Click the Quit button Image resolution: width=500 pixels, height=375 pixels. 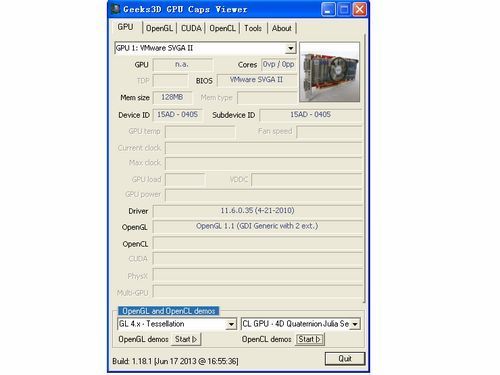(x=345, y=359)
